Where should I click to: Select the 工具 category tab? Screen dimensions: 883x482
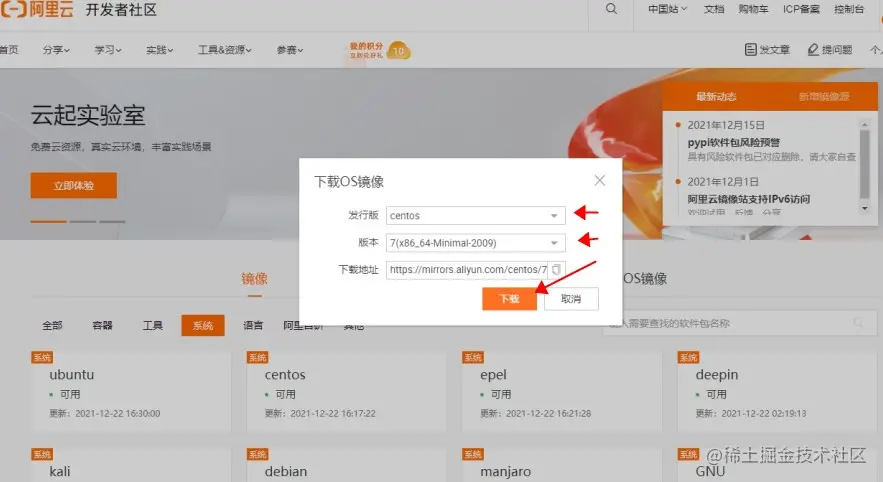152,325
